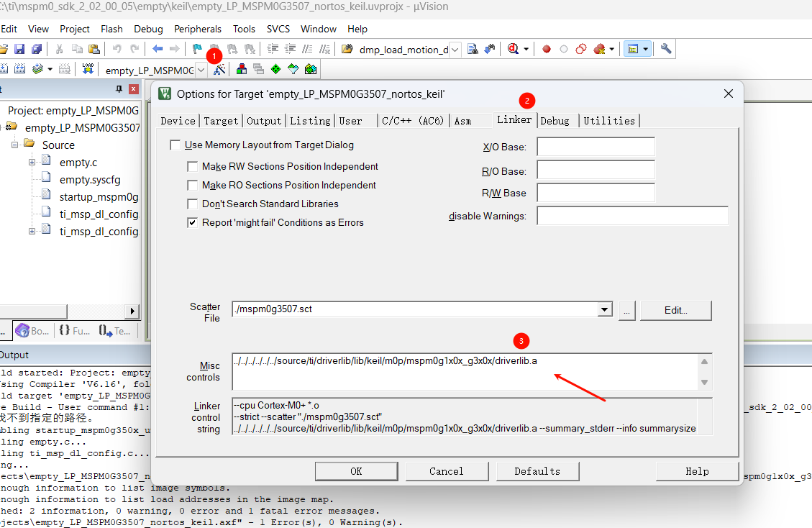This screenshot has width=812, height=528.
Task: Expand the target selection dropdown in toolbar
Action: (201, 70)
